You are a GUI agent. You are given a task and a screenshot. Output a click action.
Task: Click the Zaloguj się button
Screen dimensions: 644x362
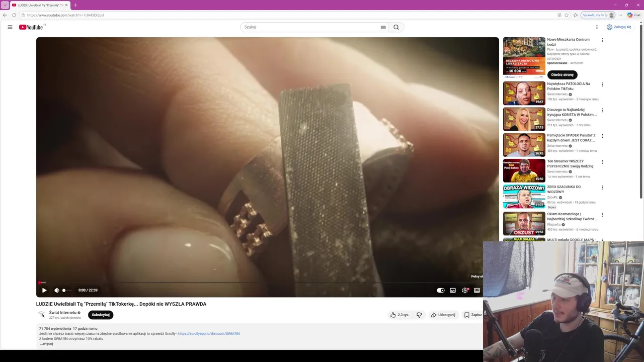pos(619,27)
